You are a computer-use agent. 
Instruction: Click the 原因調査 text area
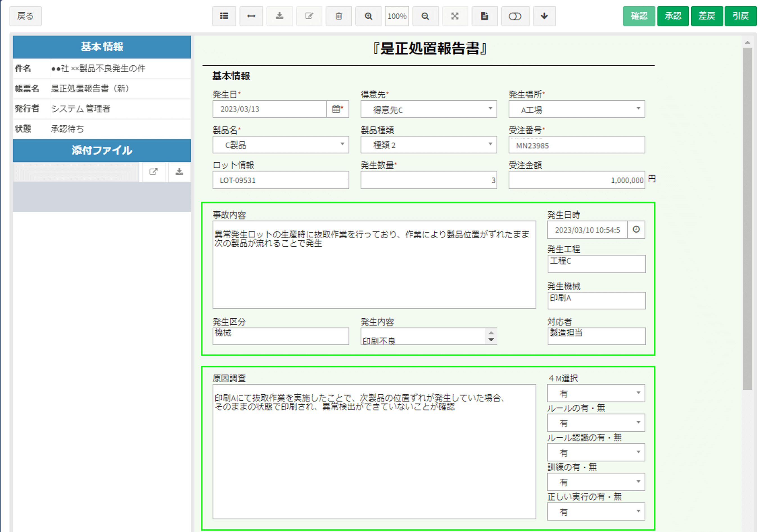click(x=374, y=452)
